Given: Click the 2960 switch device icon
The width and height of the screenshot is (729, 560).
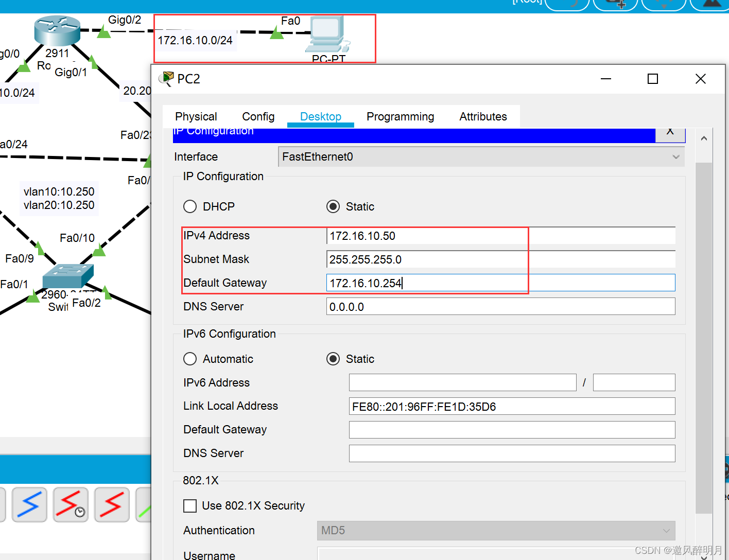Looking at the screenshot, I should 67,275.
